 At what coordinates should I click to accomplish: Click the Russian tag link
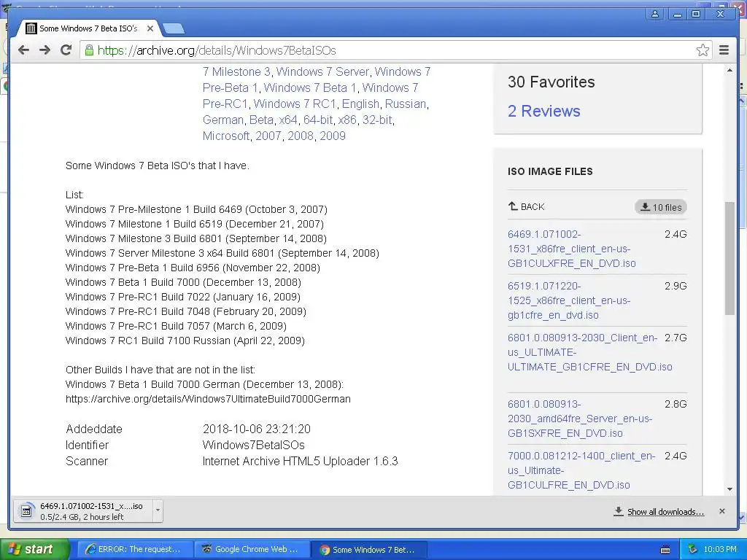click(406, 104)
